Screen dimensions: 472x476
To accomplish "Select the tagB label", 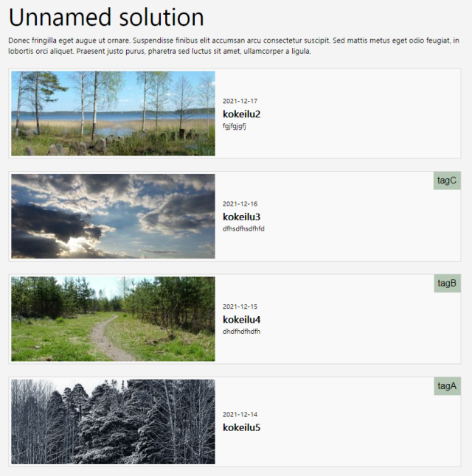I will point(448,283).
